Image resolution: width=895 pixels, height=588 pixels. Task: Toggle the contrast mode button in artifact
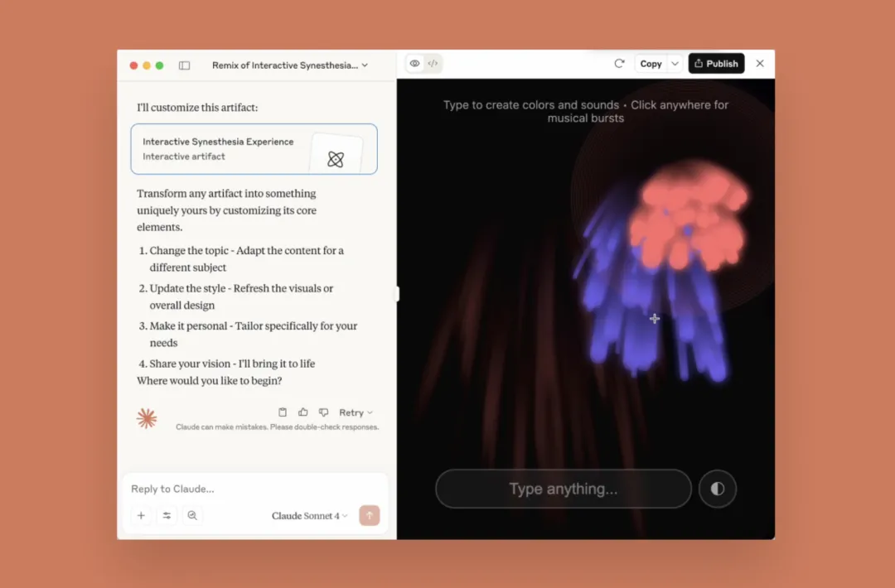(718, 489)
